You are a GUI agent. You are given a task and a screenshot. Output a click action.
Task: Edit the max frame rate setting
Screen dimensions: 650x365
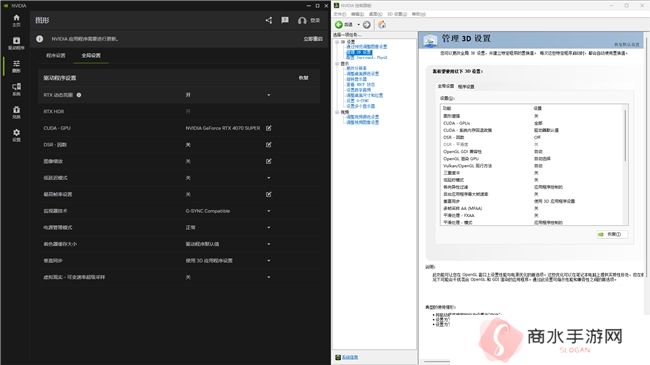[x=269, y=195]
